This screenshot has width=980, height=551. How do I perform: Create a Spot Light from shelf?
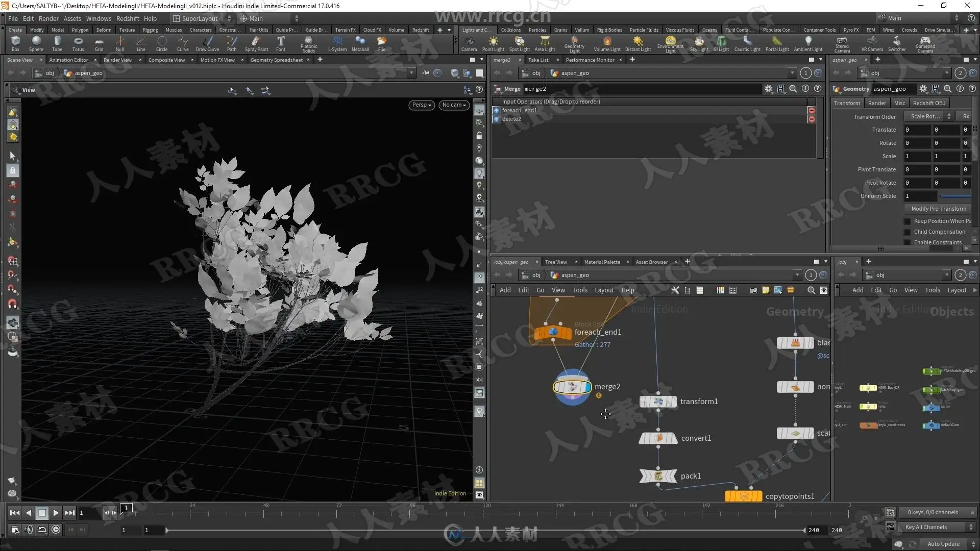(x=519, y=43)
